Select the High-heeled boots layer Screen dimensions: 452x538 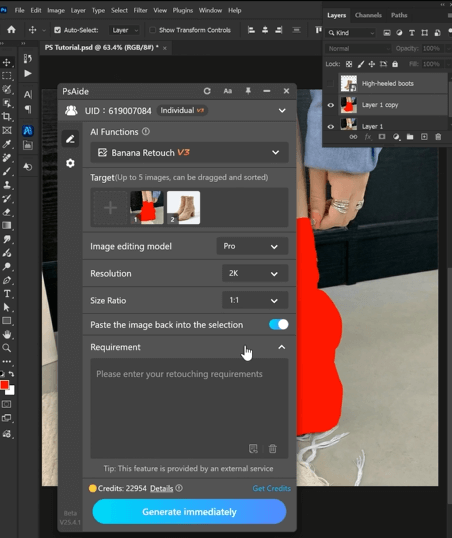coord(393,83)
